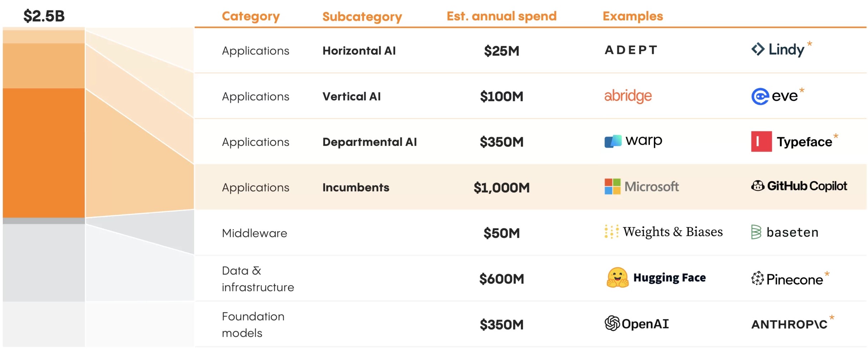Click the GitHub Copilot logo icon
This screenshot has width=868, height=350.
click(x=758, y=186)
